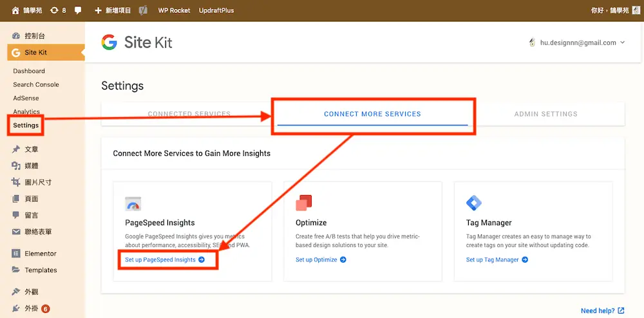The width and height of the screenshot is (644, 318).
Task: Click the pin icon next to 文章
Action: 16,149
